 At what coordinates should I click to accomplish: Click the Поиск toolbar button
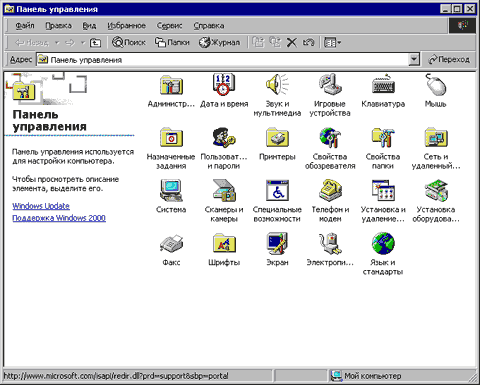129,42
